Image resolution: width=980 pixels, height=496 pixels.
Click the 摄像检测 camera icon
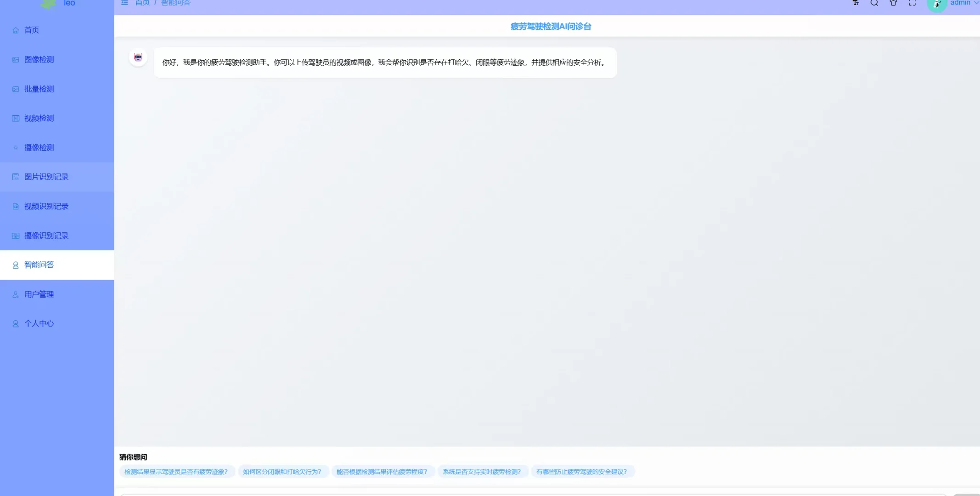pyautogui.click(x=15, y=147)
